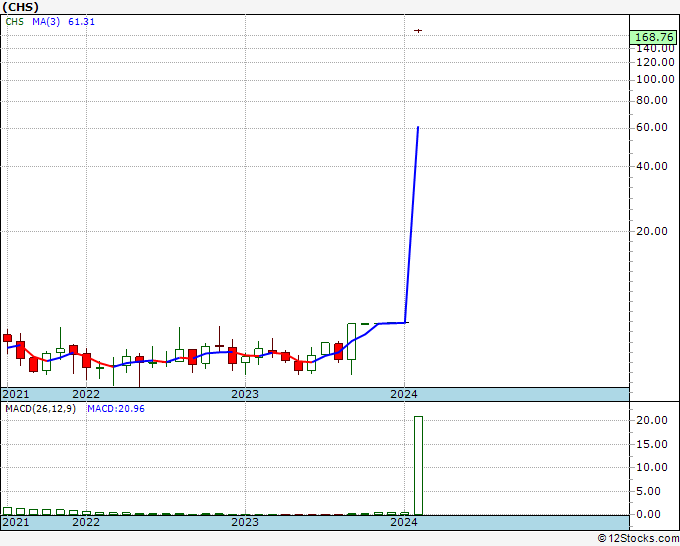Screen dimensions: 680x546
Task: Click the (CHS) chart title
Action: click(20, 7)
